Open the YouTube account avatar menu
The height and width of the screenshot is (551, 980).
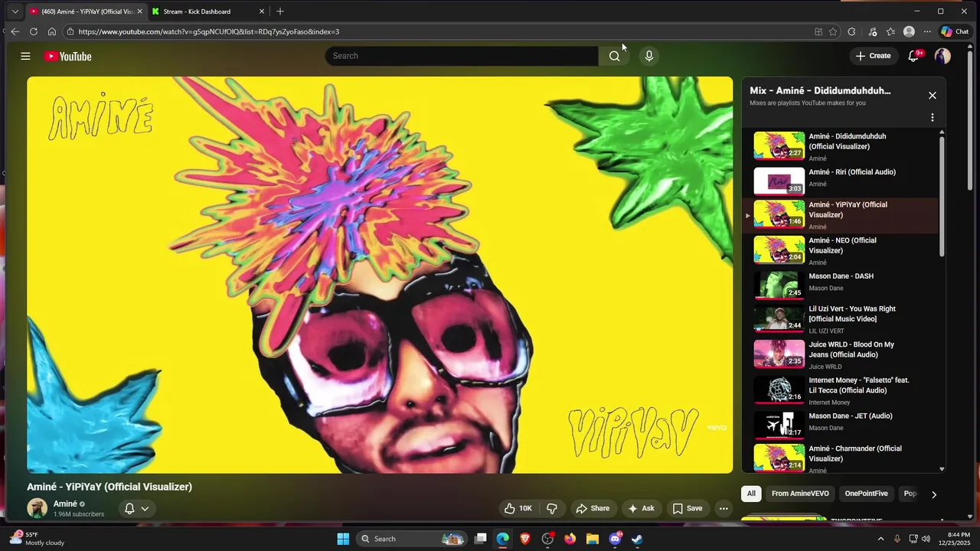click(942, 56)
